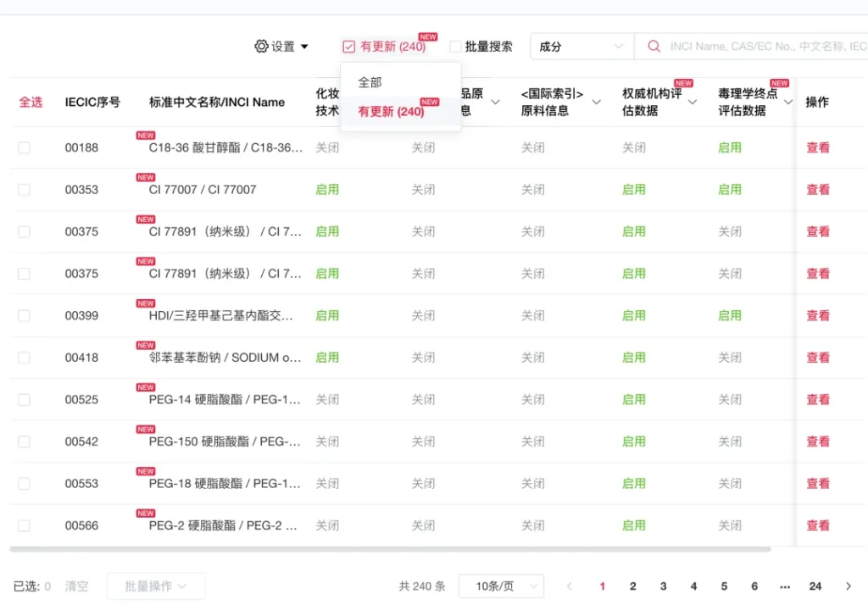
Task: Open the 10条/页 page size dropdown
Action: click(x=500, y=586)
